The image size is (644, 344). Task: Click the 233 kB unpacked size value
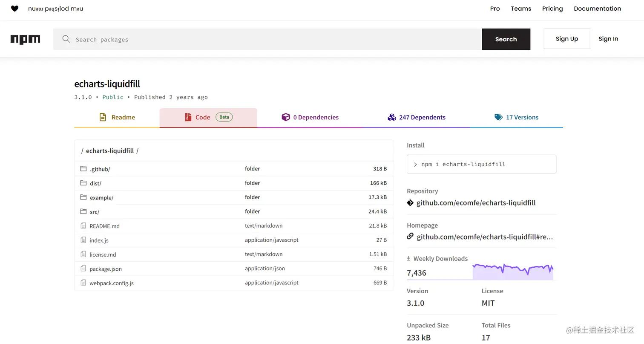point(419,338)
